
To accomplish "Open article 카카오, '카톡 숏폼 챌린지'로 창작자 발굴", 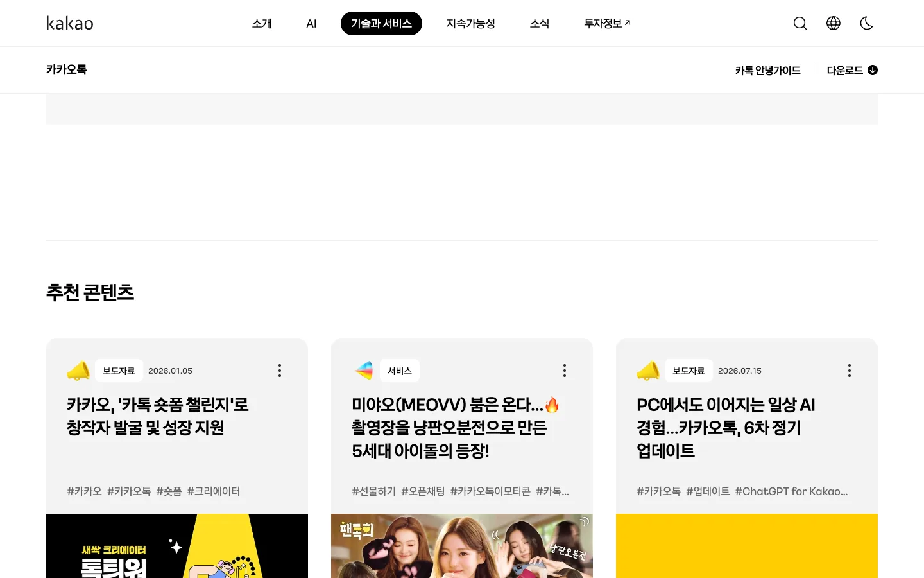I will pyautogui.click(x=157, y=416).
